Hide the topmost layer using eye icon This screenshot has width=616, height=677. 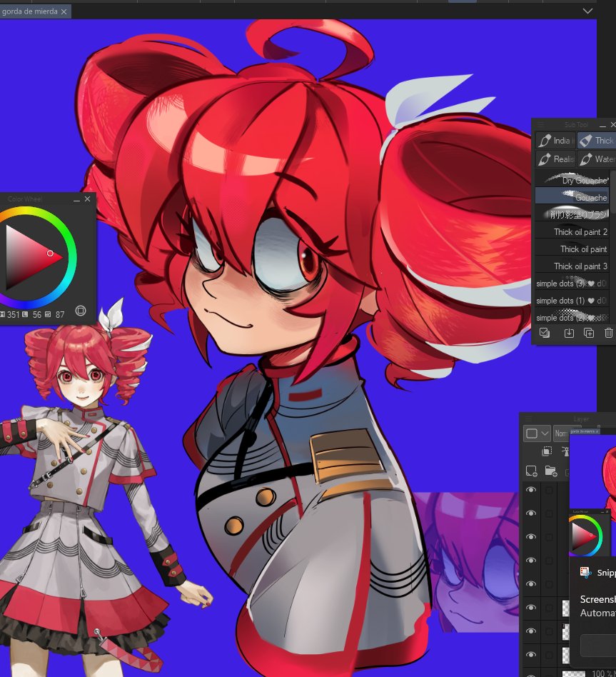tap(530, 491)
